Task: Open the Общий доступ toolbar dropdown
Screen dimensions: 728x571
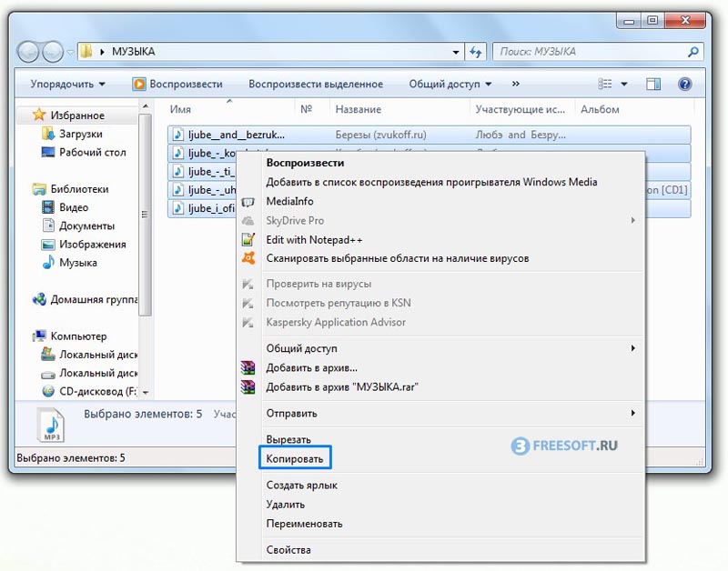Action: tap(450, 84)
